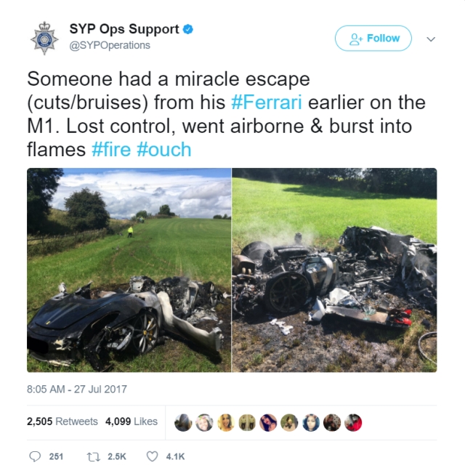This screenshot has width=465, height=476.
Task: Click the SYP Ops Support display name
Action: pyautogui.click(x=124, y=29)
